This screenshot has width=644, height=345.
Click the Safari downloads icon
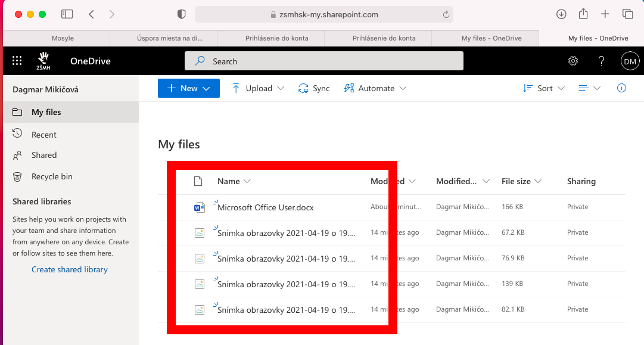pos(561,14)
